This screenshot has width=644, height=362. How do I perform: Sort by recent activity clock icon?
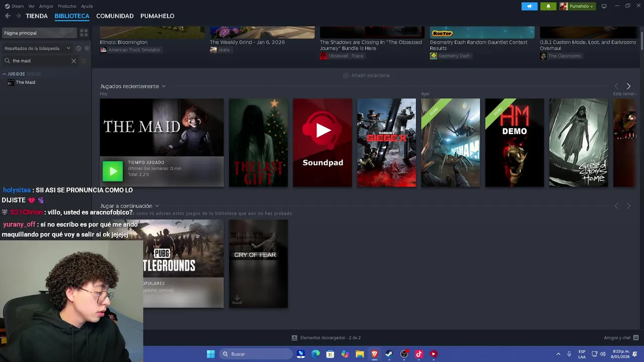(78, 48)
